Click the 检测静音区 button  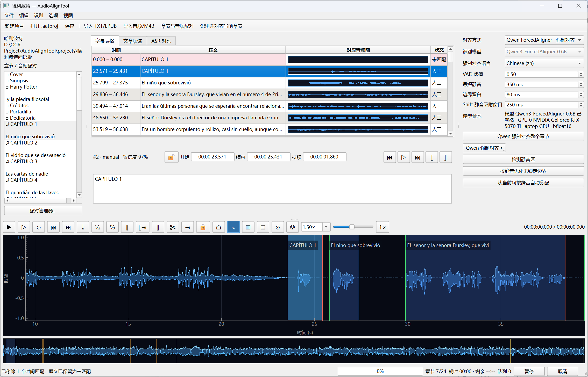pos(523,160)
